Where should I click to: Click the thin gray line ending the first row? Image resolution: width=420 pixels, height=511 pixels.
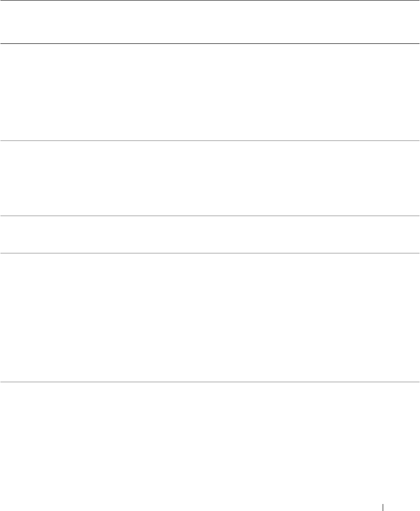210,140
